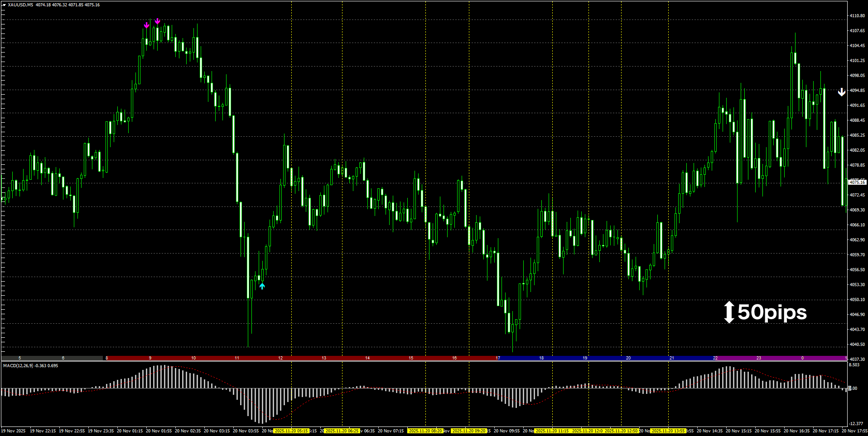The image size is (868, 436).
Task: Select the white down arrow near price axis
Action: (x=841, y=92)
